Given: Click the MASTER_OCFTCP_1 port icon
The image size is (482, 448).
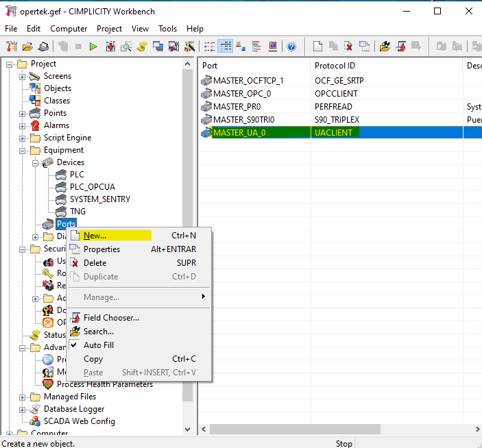Looking at the screenshot, I should click(206, 80).
